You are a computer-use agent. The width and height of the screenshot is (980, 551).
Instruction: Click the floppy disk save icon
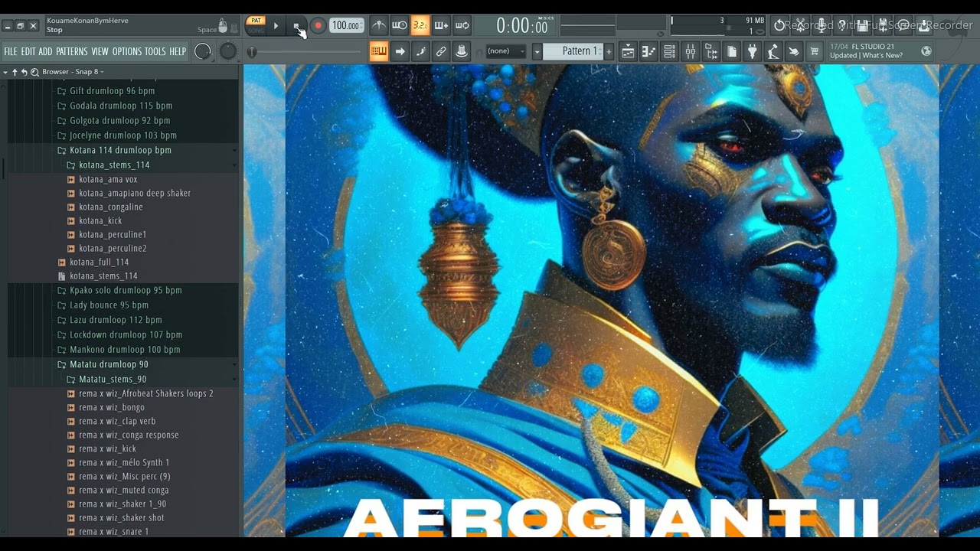863,25
